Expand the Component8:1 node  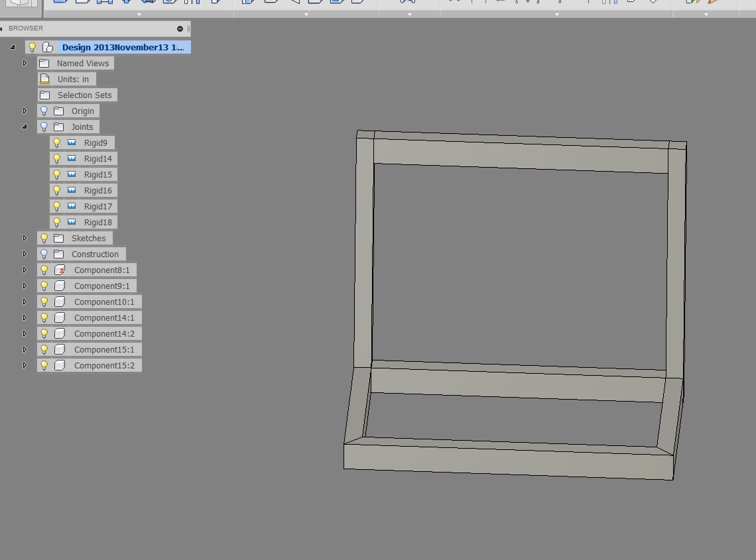[x=25, y=270]
